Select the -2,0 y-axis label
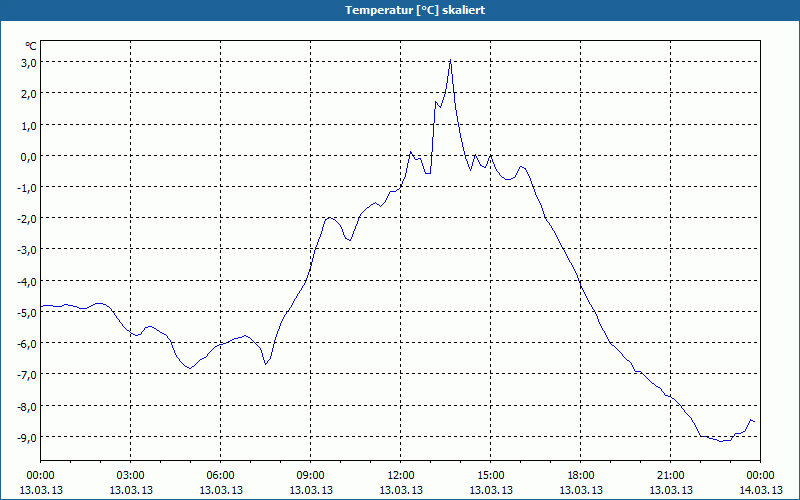Image resolution: width=800 pixels, height=500 pixels. point(27,219)
